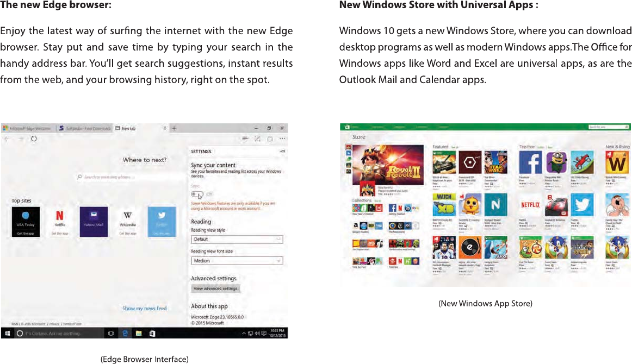Viewport: 632px width, 364px height.
Task: Click the Store search for apps field
Action: (609, 127)
